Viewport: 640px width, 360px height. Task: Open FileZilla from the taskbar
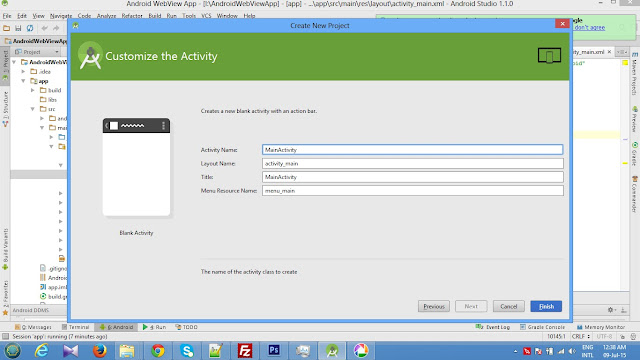[x=244, y=351]
